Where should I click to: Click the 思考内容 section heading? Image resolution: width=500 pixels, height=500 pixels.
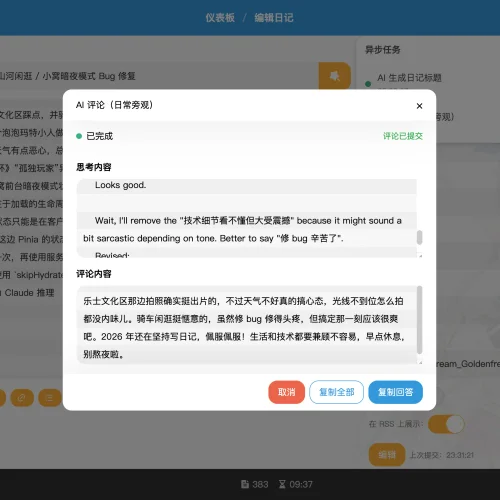pyautogui.click(x=94, y=167)
